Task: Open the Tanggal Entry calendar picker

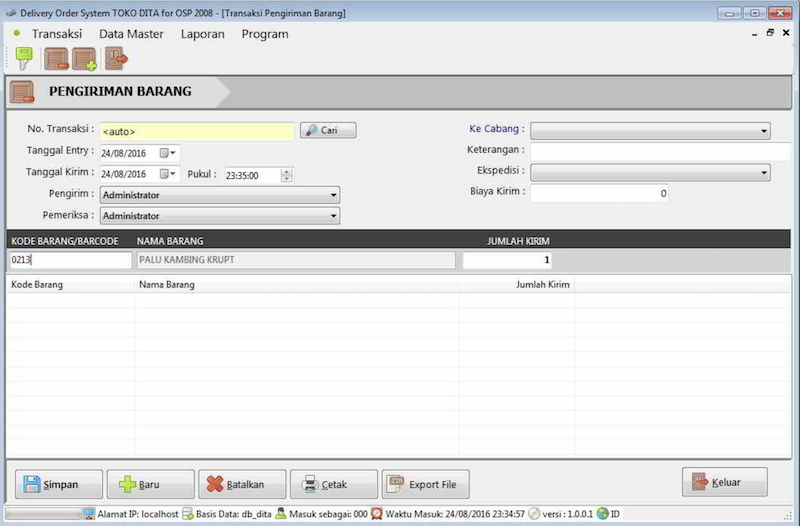Action: (165, 153)
